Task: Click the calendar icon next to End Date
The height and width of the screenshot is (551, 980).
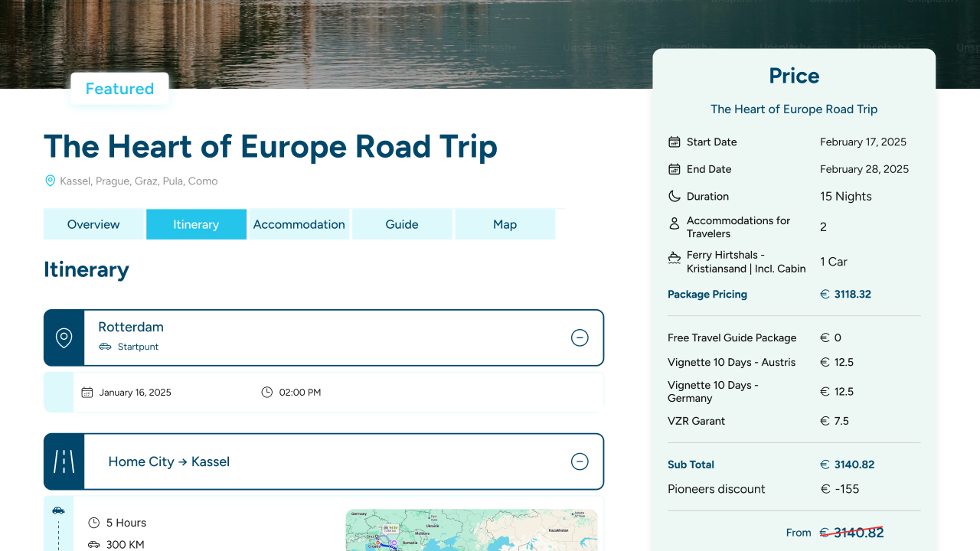Action: point(675,169)
